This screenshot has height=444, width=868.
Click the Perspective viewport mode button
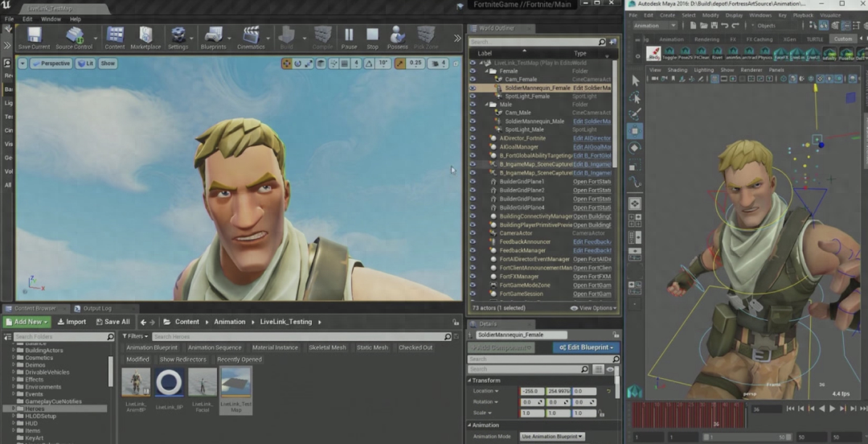[x=51, y=64]
